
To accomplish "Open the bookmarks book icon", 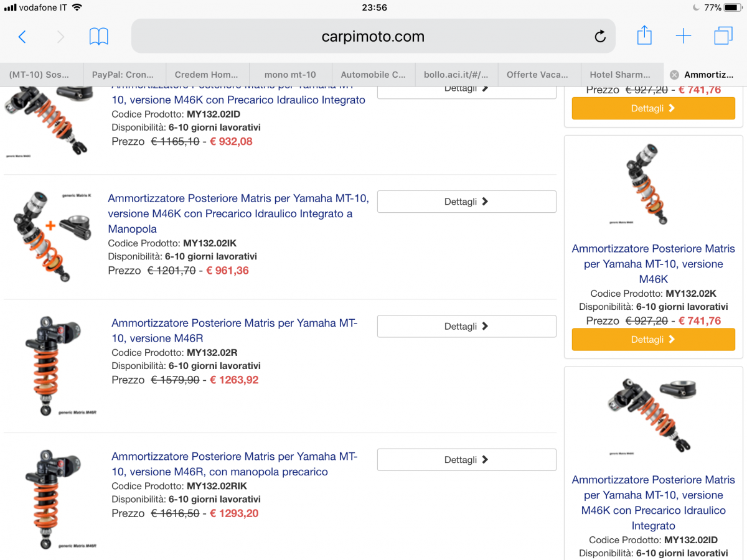I will pyautogui.click(x=99, y=37).
